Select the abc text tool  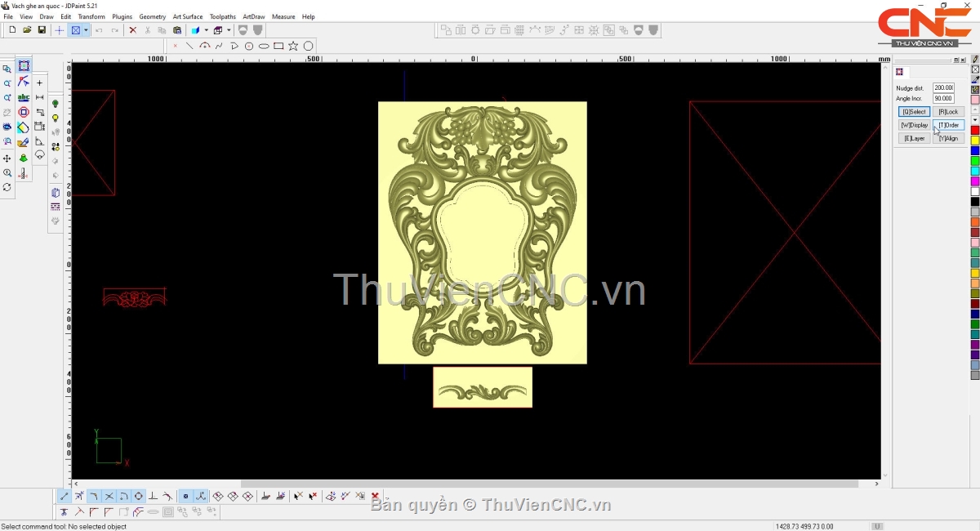pos(24,97)
